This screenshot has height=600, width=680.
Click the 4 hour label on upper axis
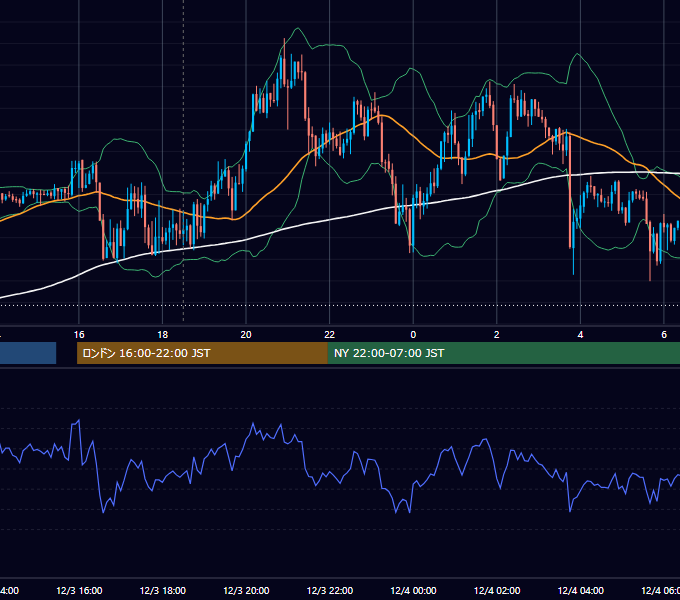580,335
